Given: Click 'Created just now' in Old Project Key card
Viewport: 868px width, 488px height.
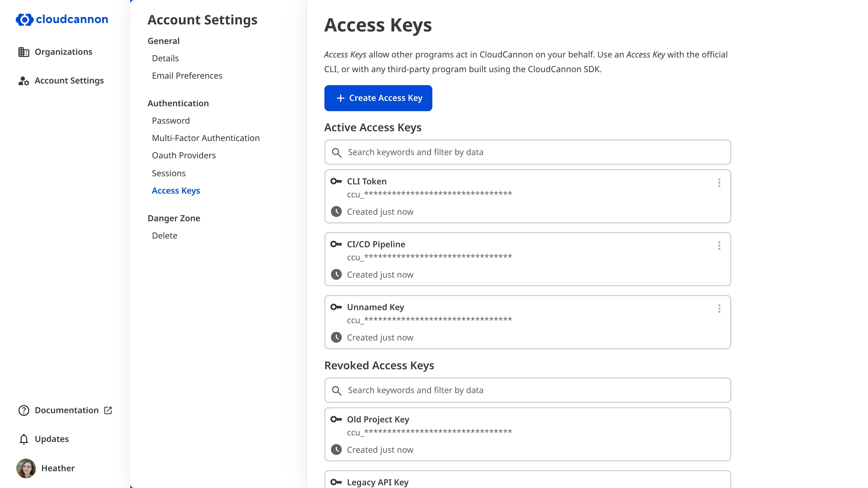Looking at the screenshot, I should click(380, 450).
